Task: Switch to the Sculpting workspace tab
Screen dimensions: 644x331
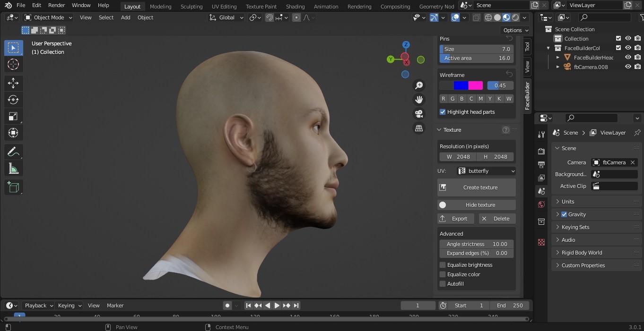Action: (x=191, y=7)
